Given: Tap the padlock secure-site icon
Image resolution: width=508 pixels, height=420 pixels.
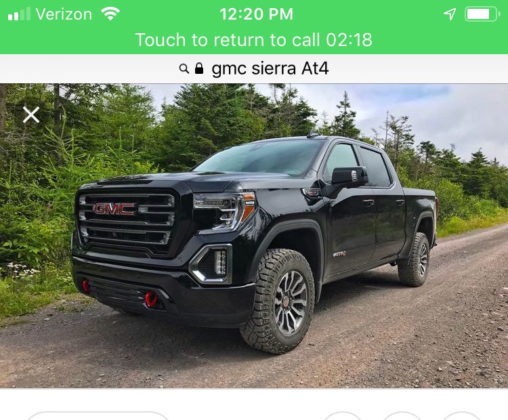Looking at the screenshot, I should 199,68.
